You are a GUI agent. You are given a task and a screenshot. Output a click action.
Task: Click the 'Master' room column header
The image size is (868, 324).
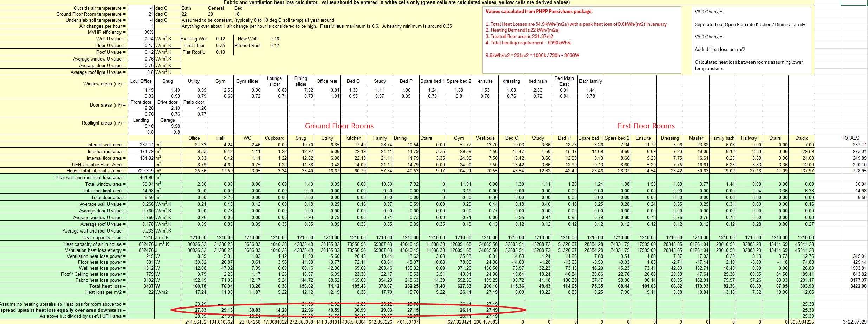(696, 138)
